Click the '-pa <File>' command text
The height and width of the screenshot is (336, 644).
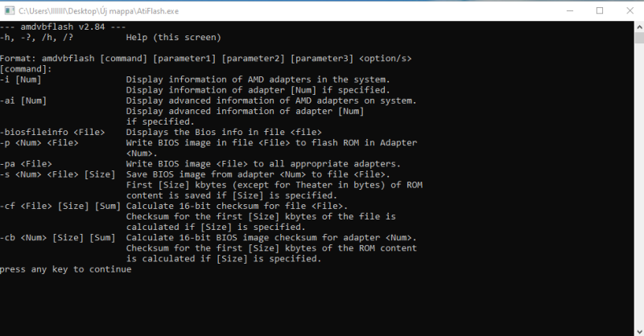pos(26,164)
